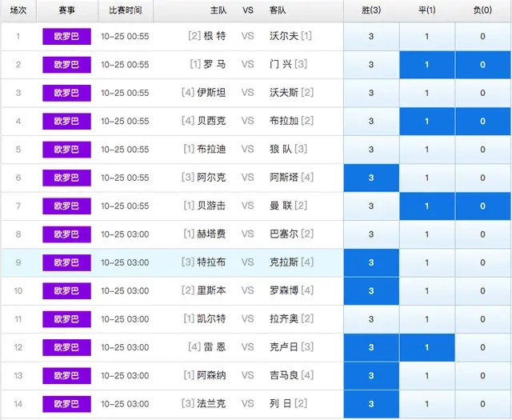Deselect draw (1) for 罗马 vs 门兴
This screenshot has width=512, height=420.
[427, 65]
